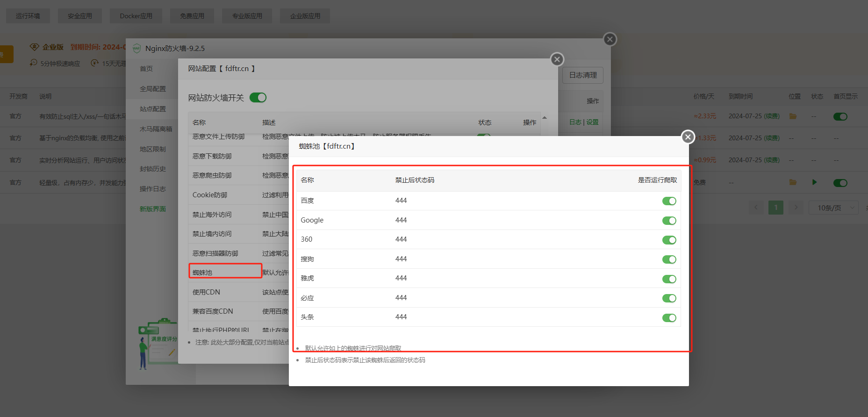
Task: Open the 安全应用 tab
Action: pyautogui.click(x=80, y=16)
